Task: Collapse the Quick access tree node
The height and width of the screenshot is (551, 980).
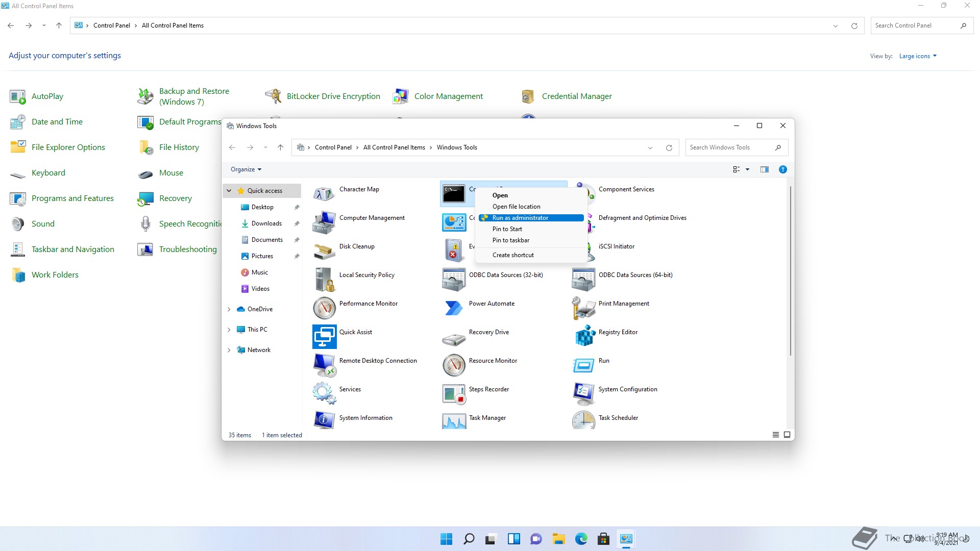Action: click(229, 191)
